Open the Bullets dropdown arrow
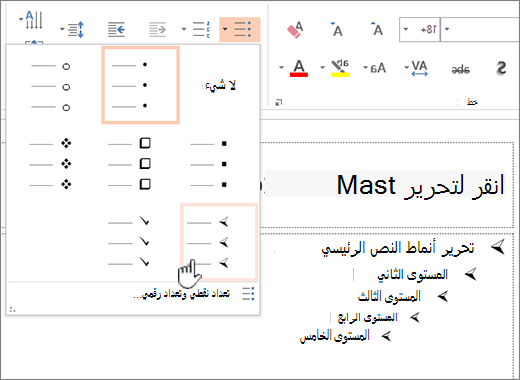Viewport: 520px width, 380px height. point(225,29)
